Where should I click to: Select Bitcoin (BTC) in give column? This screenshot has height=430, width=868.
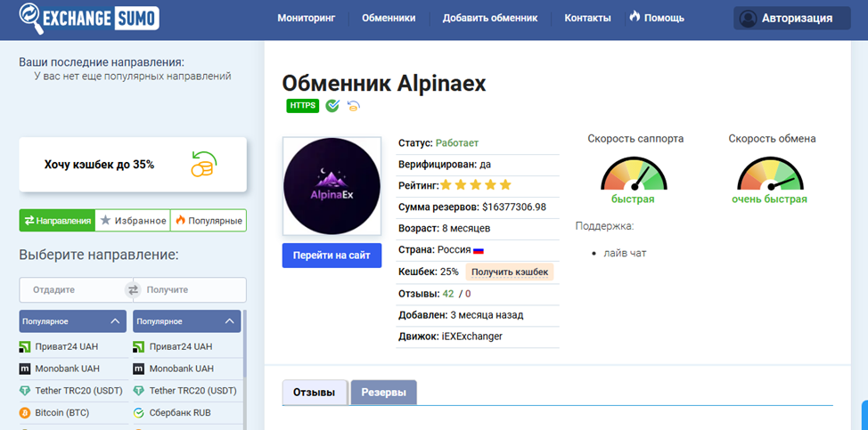point(74,413)
